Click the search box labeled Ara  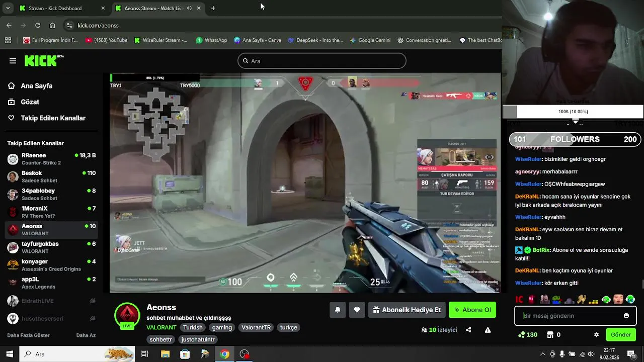pos(321,61)
